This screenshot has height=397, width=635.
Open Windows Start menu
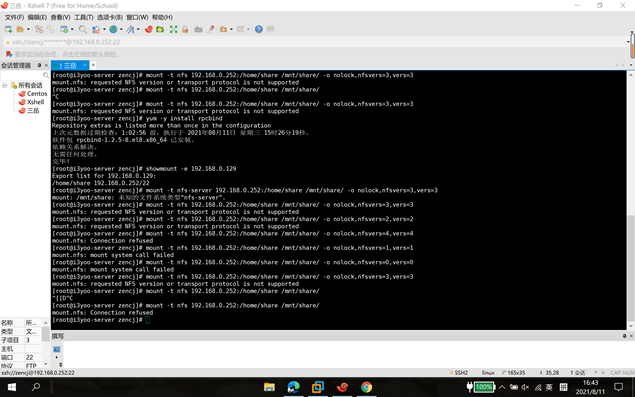[12, 387]
